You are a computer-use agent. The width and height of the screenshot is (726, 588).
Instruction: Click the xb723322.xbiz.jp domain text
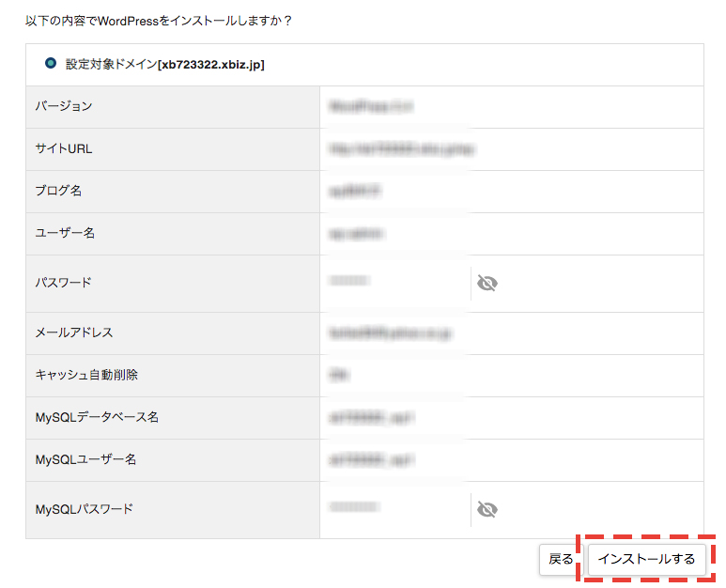tap(211, 65)
